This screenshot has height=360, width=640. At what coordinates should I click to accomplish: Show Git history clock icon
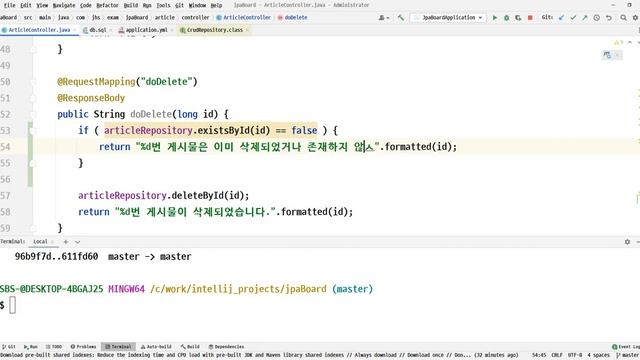point(597,18)
